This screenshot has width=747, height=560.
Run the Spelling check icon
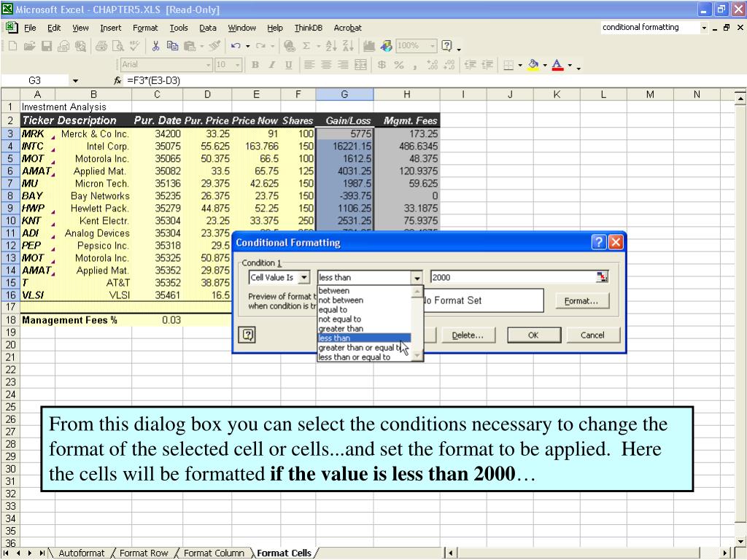[x=135, y=46]
